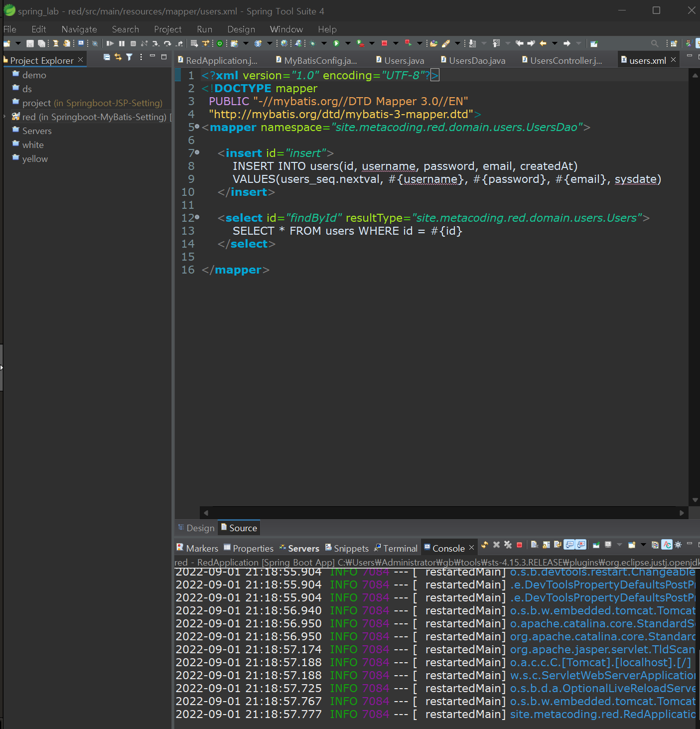This screenshot has width=700, height=729.
Task: Open the Run button dropdown arrow
Action: (348, 44)
